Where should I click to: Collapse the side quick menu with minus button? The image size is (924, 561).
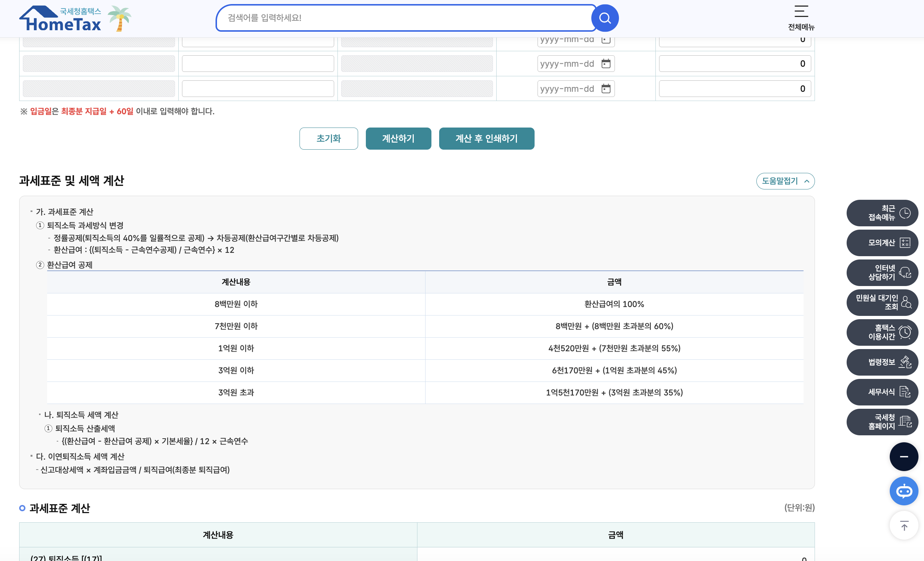click(x=904, y=456)
